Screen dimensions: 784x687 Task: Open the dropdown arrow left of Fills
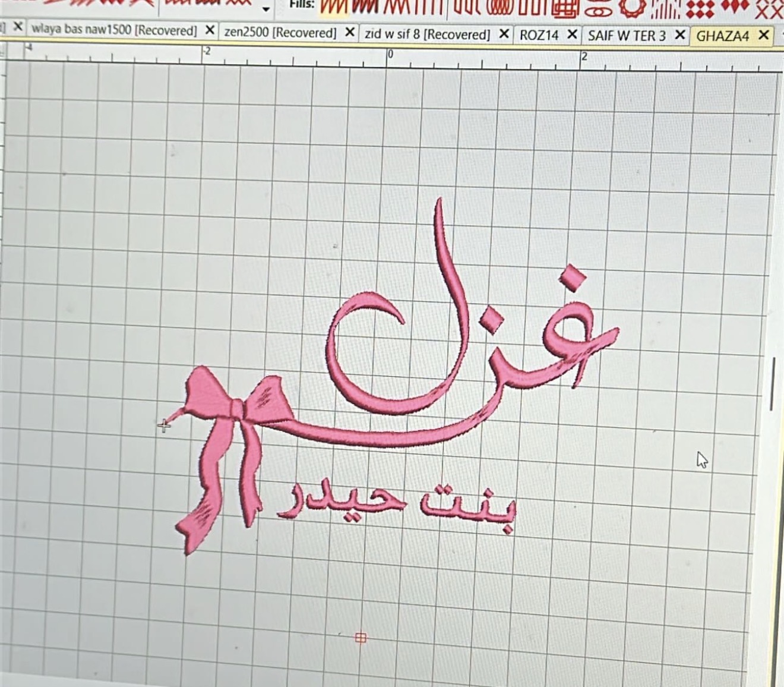(265, 9)
